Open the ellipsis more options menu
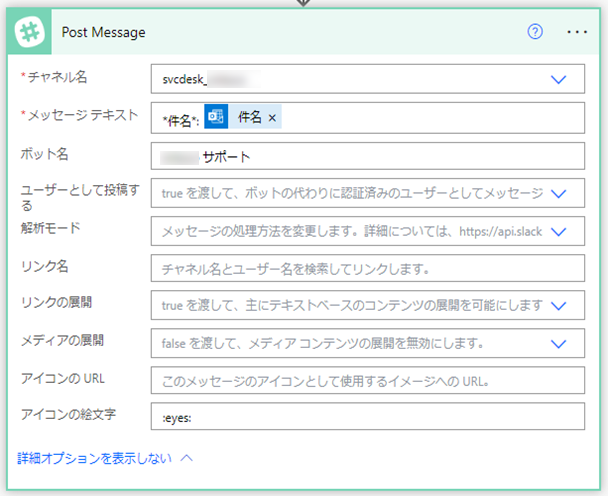608x496 pixels. tap(577, 32)
